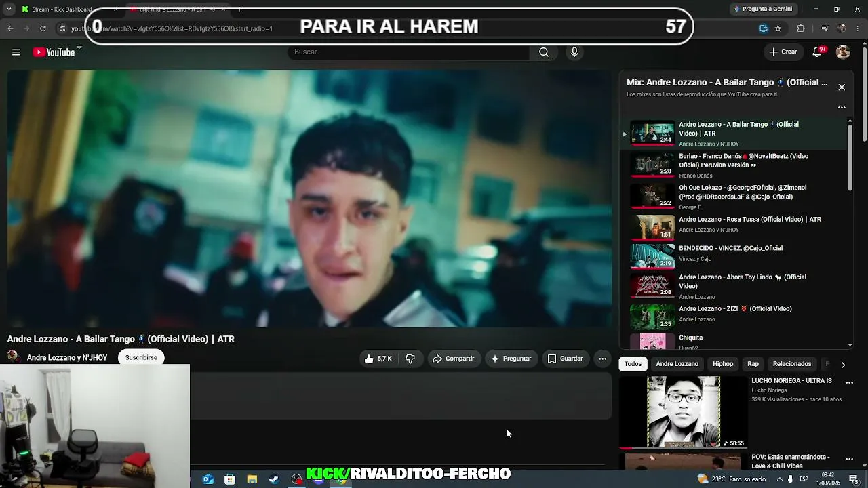Open options for LUCHO NORIEGA - ULTRA IS
This screenshot has height=488, width=868.
click(x=849, y=382)
